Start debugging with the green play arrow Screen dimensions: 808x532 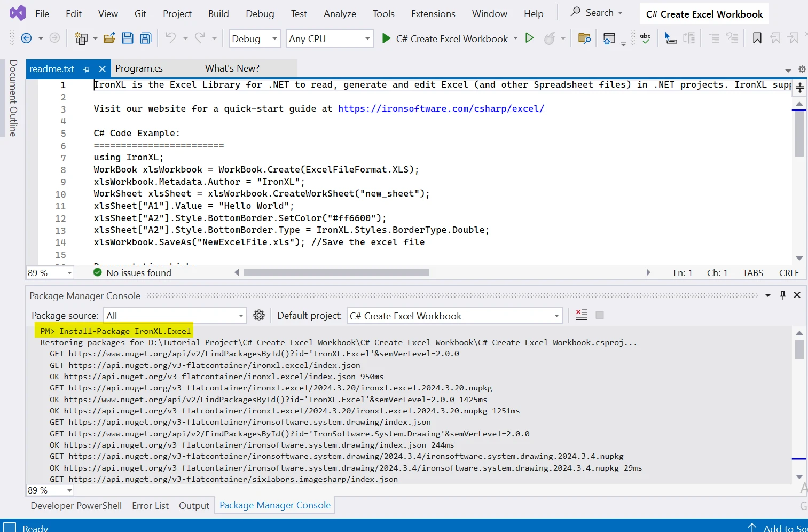(386, 38)
